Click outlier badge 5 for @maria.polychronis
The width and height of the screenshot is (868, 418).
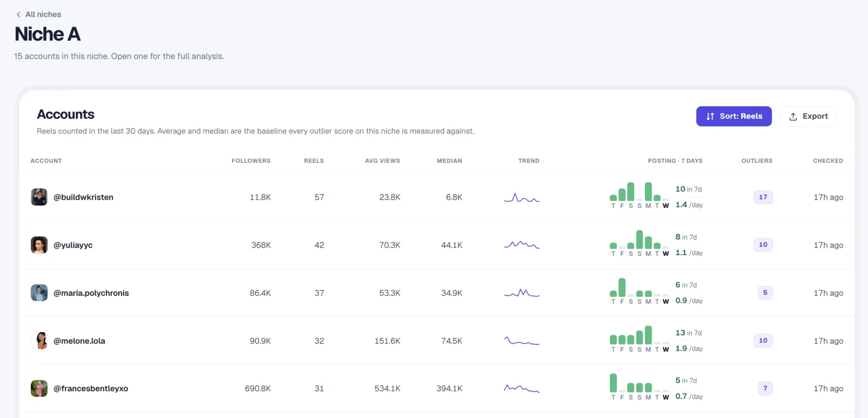[x=765, y=293]
